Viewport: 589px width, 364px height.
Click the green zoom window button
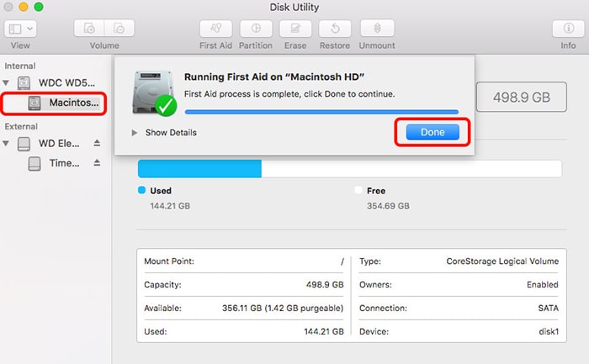pos(43,8)
